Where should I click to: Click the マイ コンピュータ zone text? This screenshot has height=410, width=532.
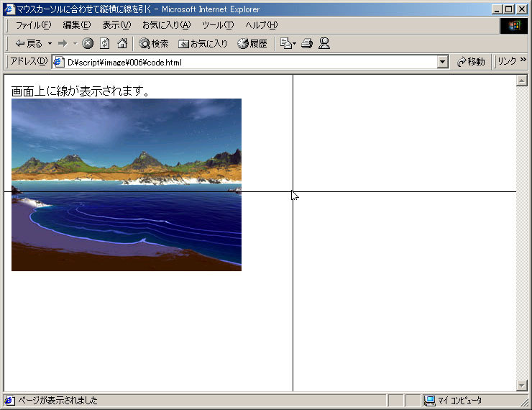[459, 401]
